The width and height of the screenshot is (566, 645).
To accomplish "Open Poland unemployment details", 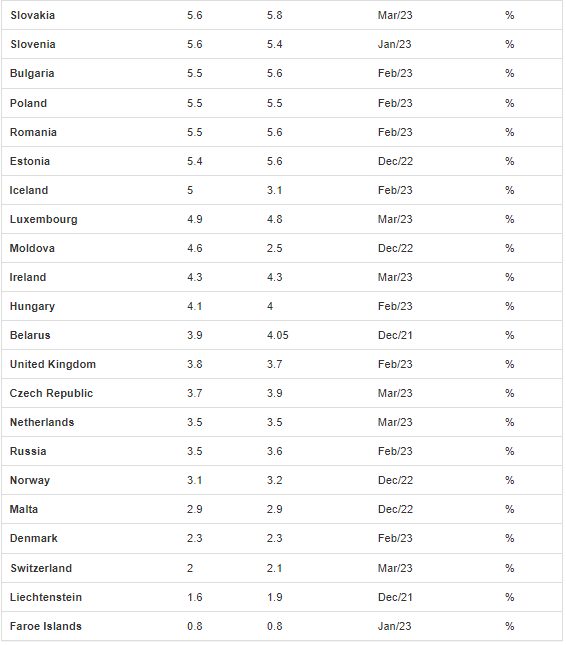I will tap(28, 103).
